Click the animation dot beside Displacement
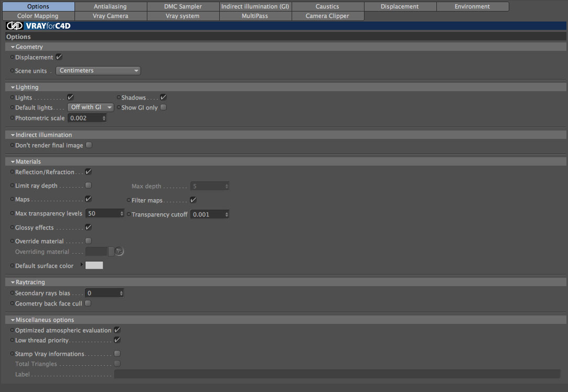 [x=12, y=57]
